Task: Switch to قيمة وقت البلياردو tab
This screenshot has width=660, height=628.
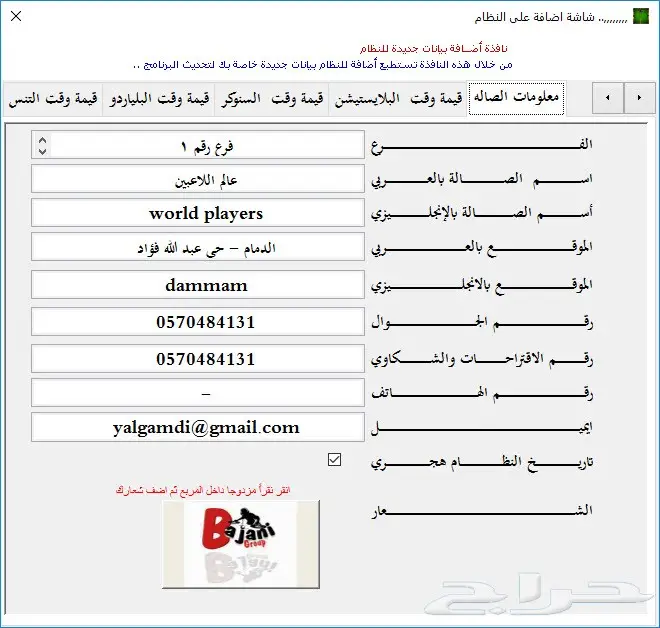Action: click(x=159, y=99)
